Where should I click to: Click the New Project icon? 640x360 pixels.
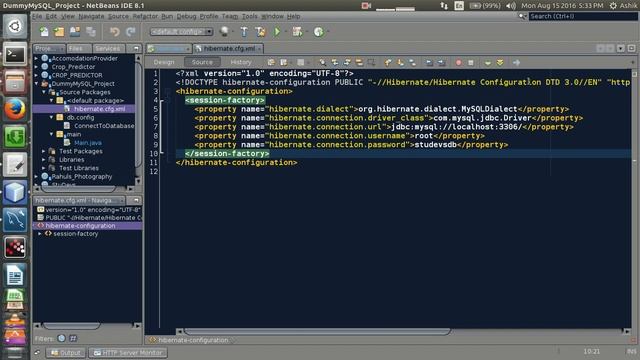59,31
